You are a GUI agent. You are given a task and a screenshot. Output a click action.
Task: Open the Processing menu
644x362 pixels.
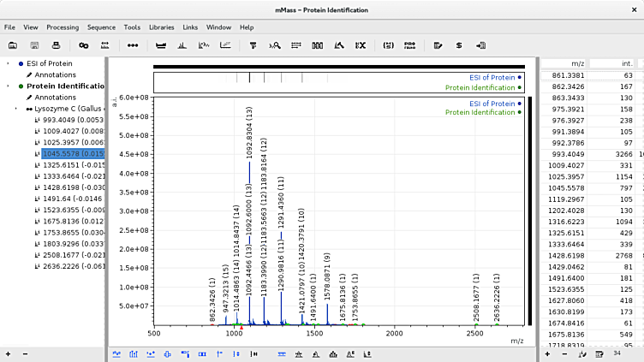pyautogui.click(x=63, y=27)
